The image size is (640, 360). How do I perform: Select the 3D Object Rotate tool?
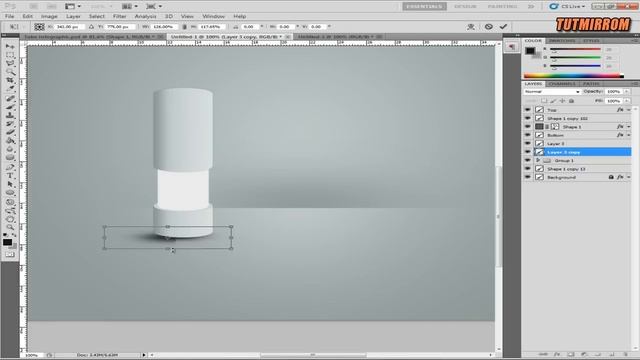pos(10,203)
